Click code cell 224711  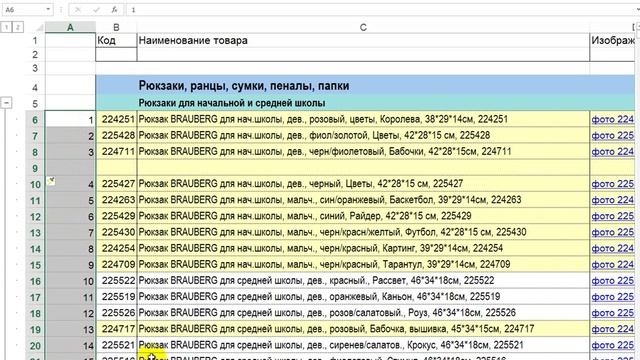point(116,151)
